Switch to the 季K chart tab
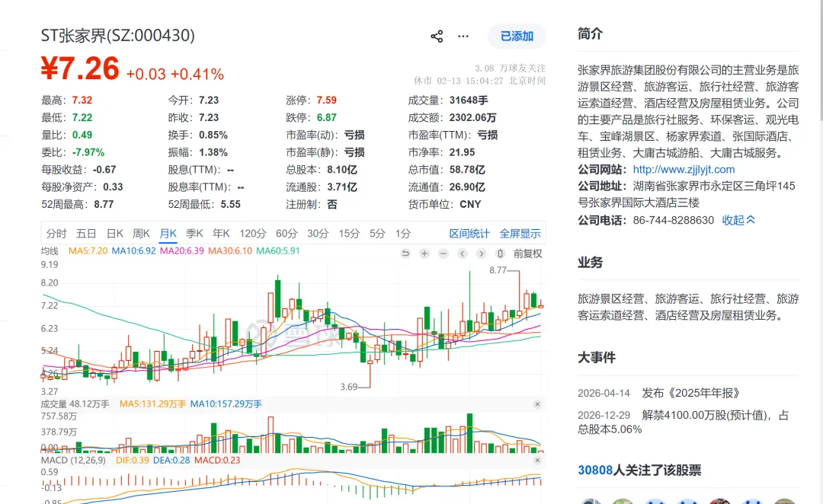The width and height of the screenshot is (823, 504). 194,234
